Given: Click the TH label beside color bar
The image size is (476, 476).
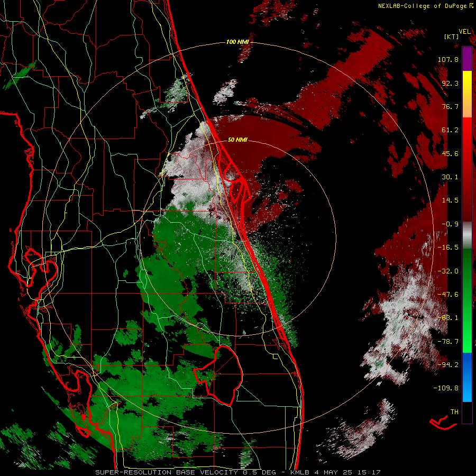Looking at the screenshot, I should (454, 412).
